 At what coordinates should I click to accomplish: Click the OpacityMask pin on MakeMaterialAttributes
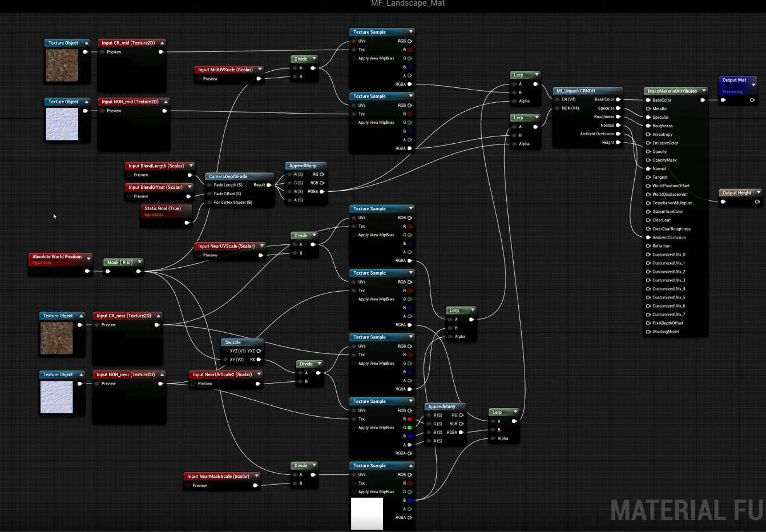648,160
